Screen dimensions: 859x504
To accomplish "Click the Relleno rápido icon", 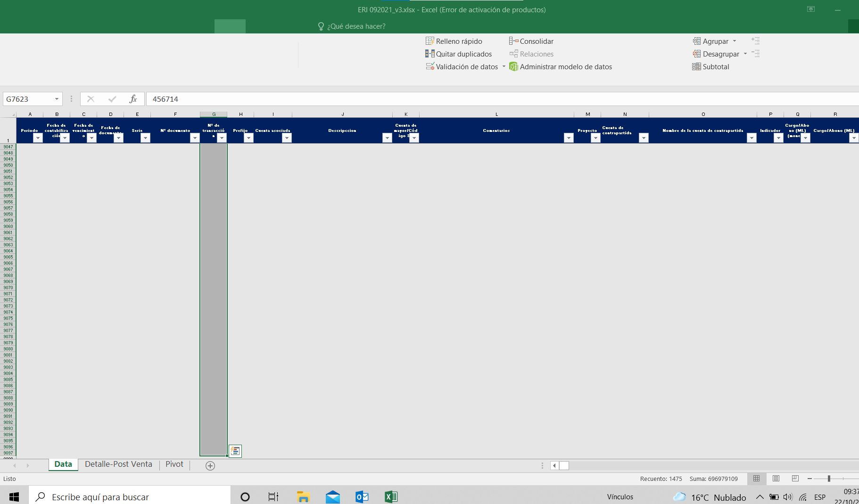I will (x=429, y=41).
